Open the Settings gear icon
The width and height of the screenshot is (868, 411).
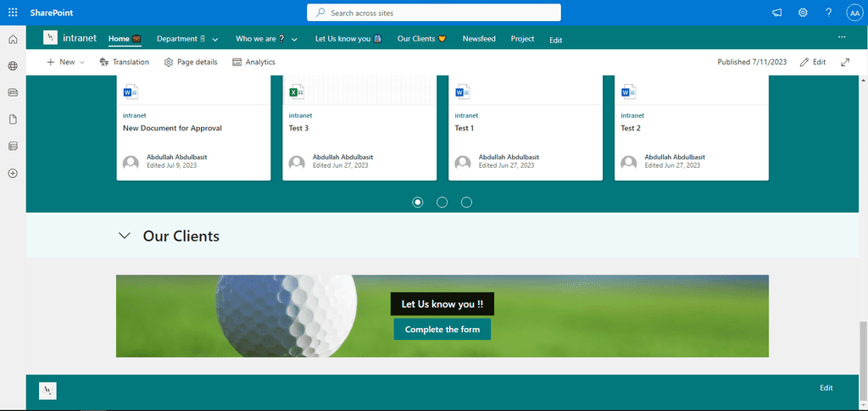[x=803, y=13]
